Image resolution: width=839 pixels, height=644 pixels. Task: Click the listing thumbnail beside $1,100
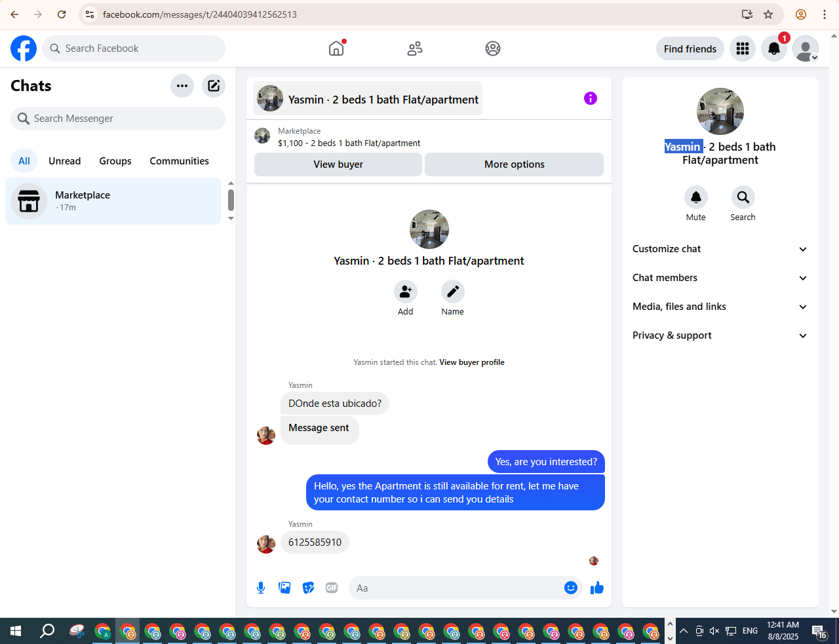point(262,136)
